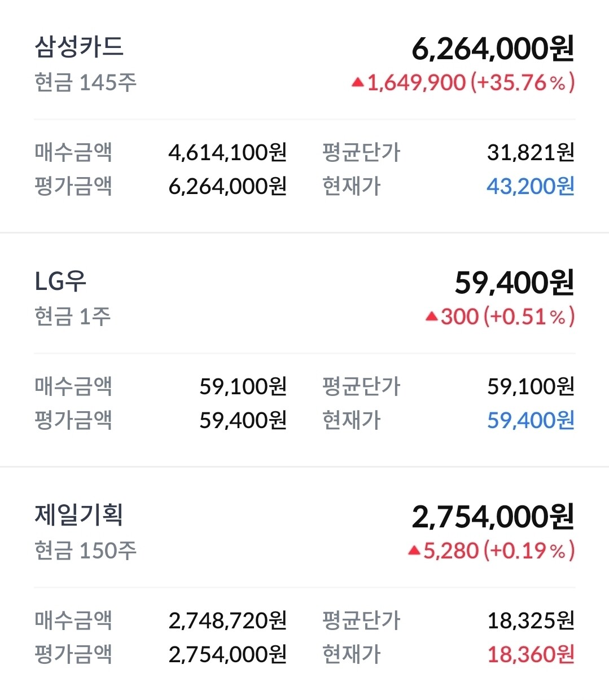This screenshot has width=609, height=700.
Task: Open the 제일기획 stock name
Action: click(x=79, y=514)
